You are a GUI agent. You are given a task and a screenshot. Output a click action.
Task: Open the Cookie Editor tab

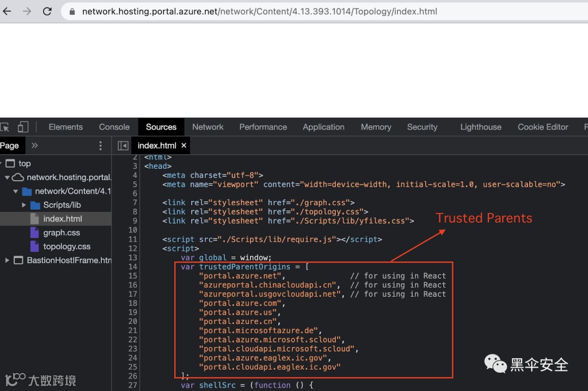click(543, 127)
